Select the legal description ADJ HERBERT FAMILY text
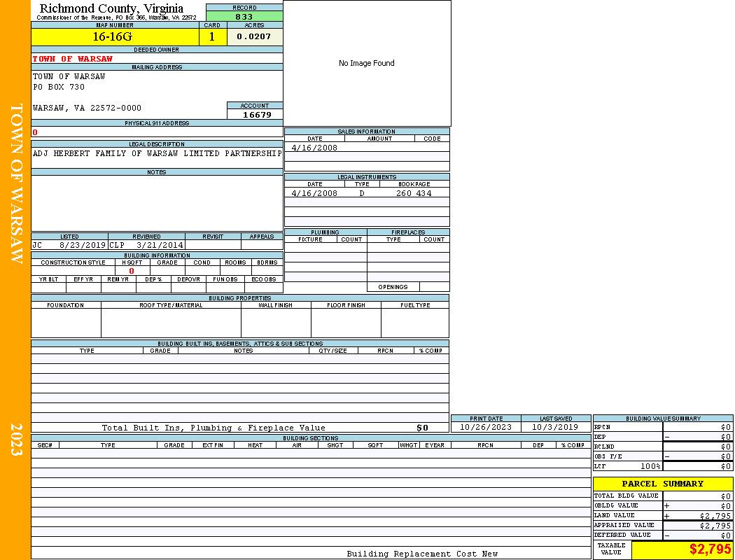The image size is (735, 560). tap(157, 153)
